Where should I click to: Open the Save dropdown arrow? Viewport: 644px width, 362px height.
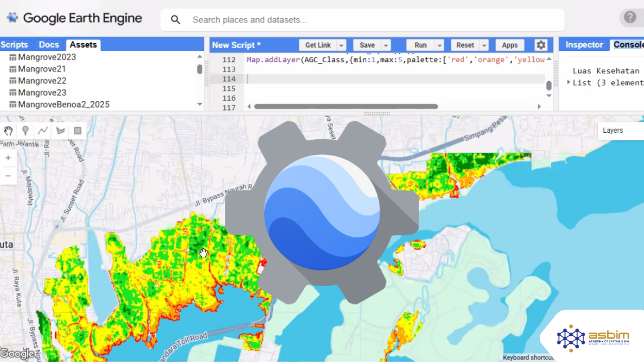pyautogui.click(x=386, y=45)
